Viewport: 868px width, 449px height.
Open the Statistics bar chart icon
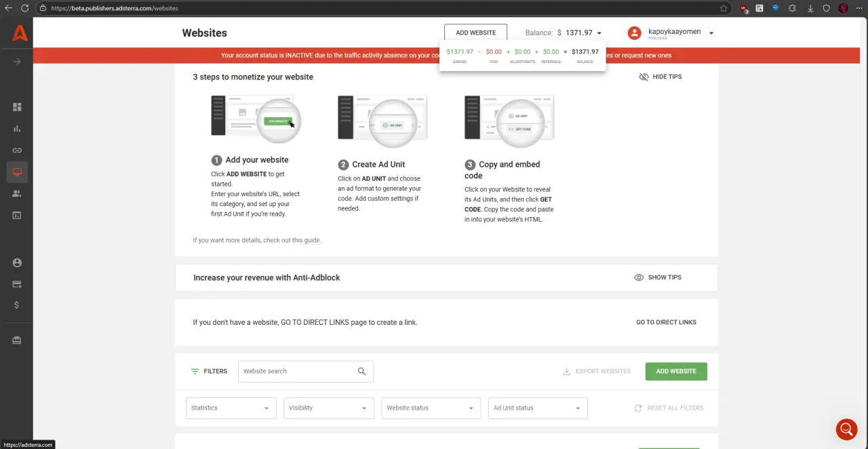coord(17,129)
